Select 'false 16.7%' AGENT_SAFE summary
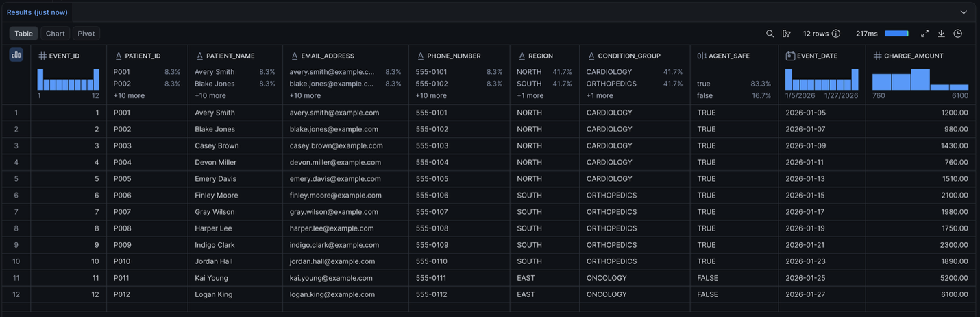Image resolution: width=980 pixels, height=317 pixels. (x=734, y=95)
